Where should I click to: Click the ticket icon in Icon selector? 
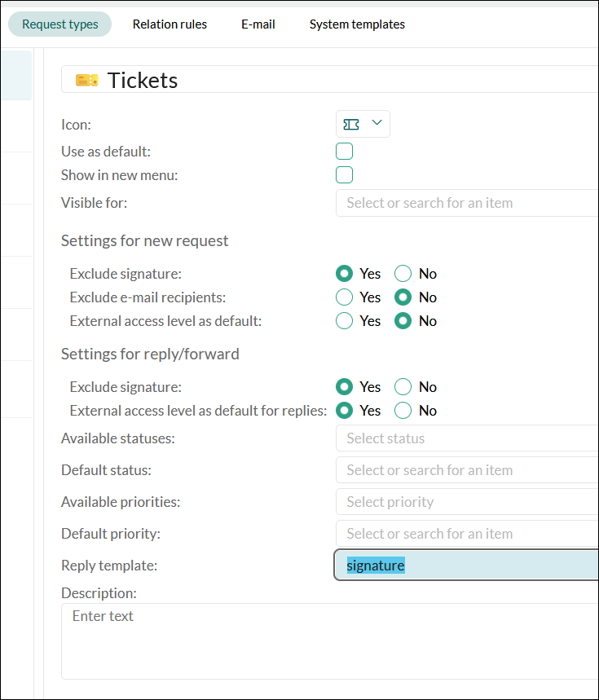[x=352, y=124]
